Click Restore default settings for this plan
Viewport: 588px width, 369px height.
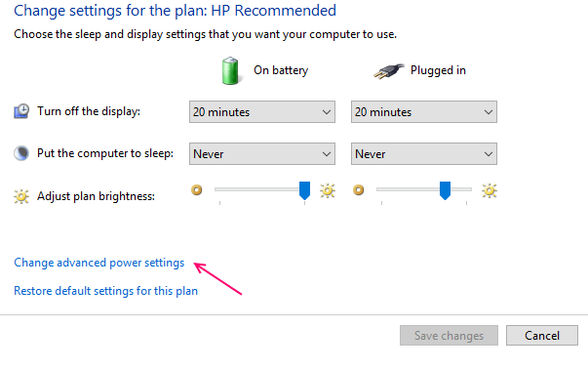105,291
